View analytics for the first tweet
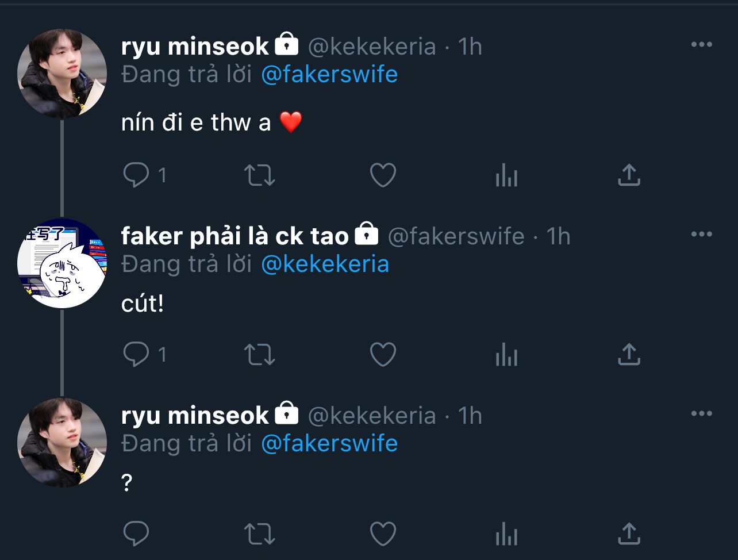This screenshot has width=738, height=560. tap(506, 175)
